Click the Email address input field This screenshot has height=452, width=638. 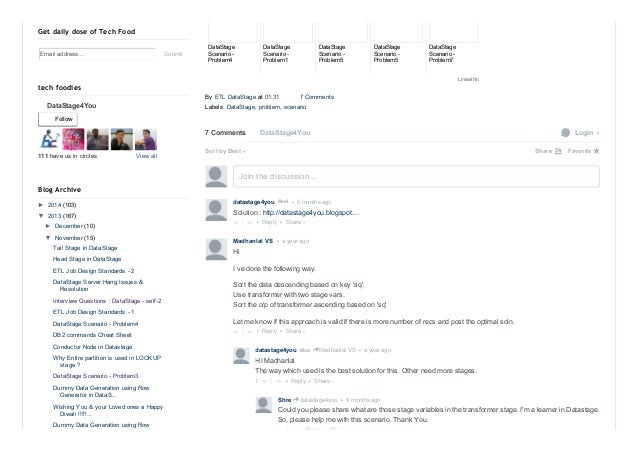click(x=97, y=54)
